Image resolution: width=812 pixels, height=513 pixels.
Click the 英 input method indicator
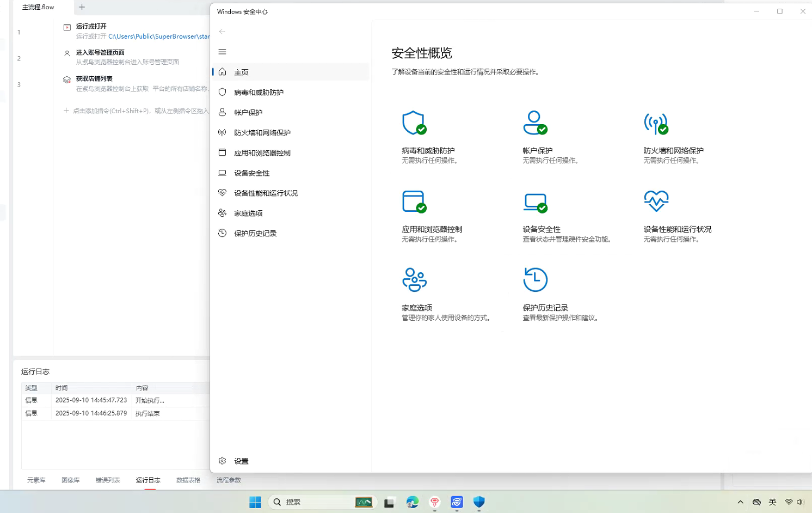(772, 502)
